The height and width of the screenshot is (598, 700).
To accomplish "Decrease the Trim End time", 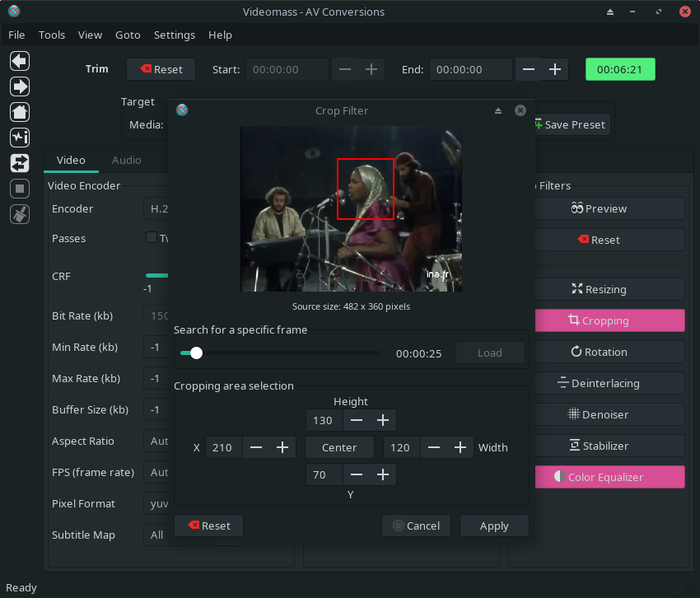I will point(529,69).
